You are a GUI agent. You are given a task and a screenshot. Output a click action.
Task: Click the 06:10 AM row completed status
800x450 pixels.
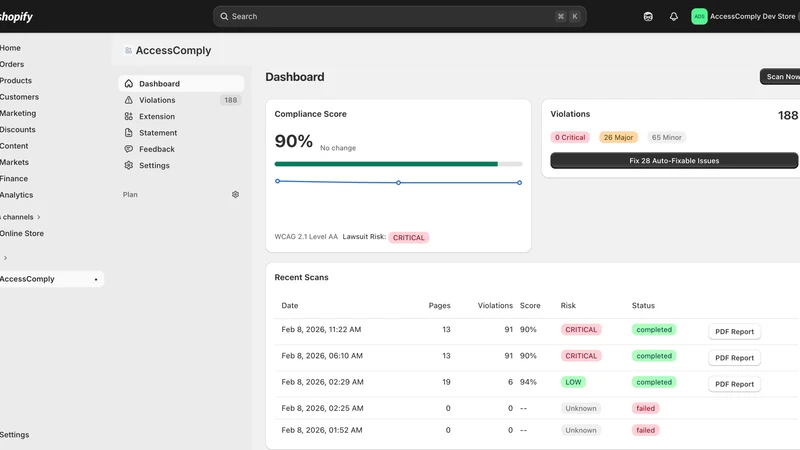(x=654, y=356)
